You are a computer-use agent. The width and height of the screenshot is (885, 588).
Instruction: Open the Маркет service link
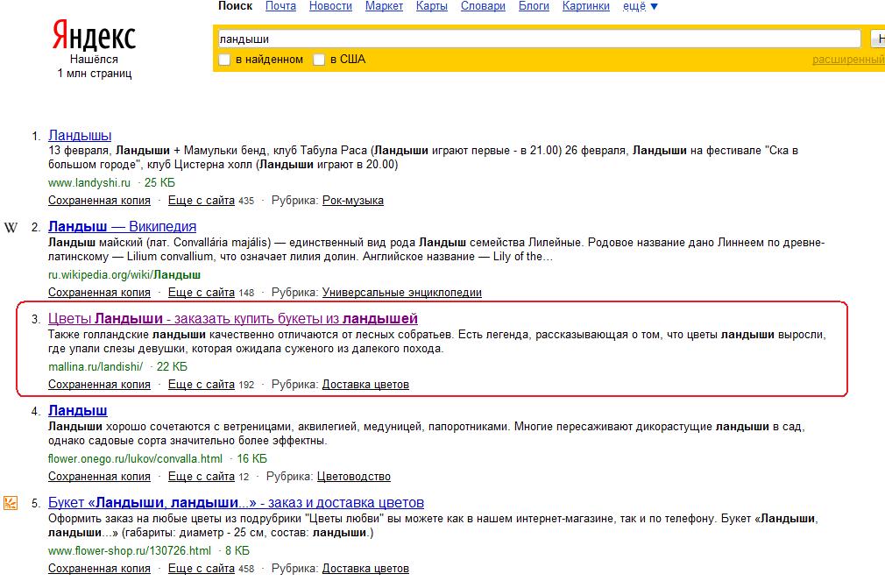point(384,6)
